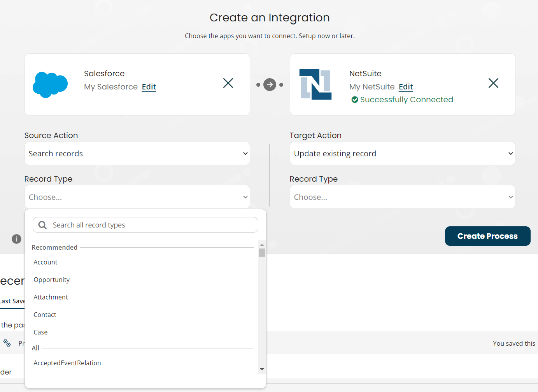Edit the My Salesforce connection
This screenshot has height=392, width=538.
click(149, 87)
